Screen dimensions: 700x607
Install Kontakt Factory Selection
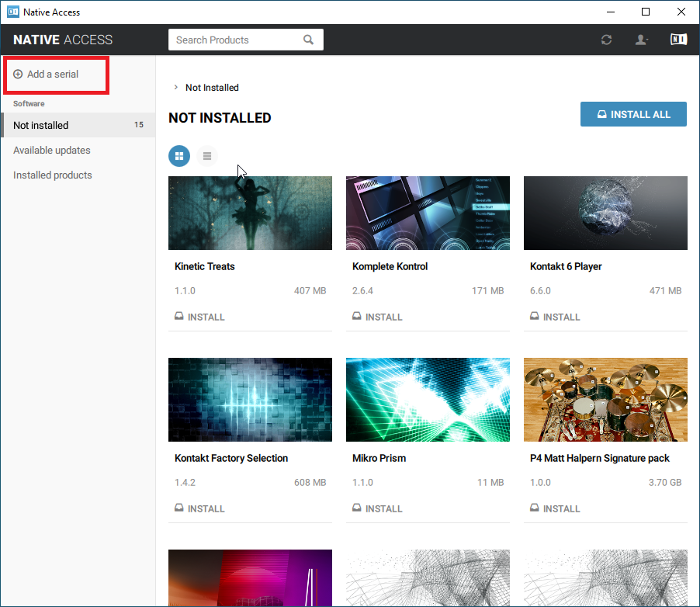tap(200, 508)
